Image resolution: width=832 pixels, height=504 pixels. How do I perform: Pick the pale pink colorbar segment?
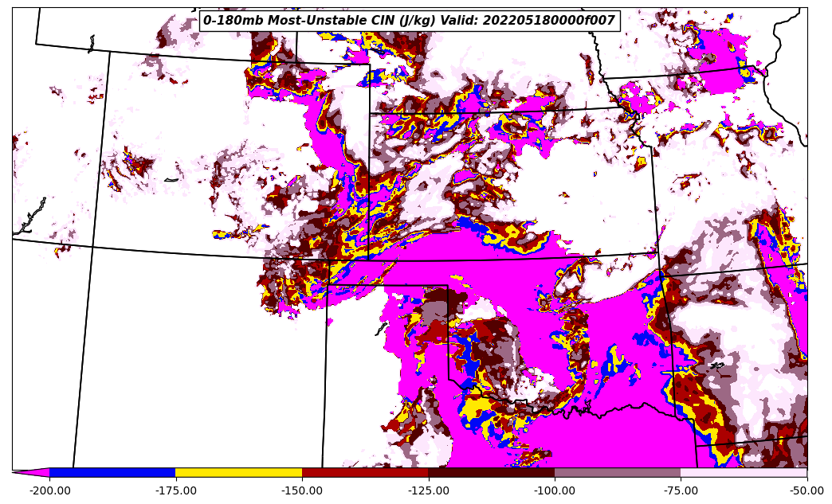click(744, 472)
